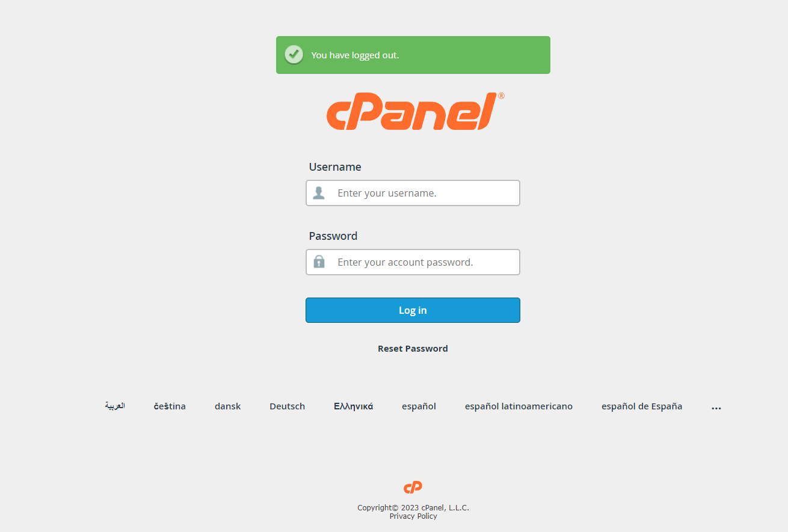Switch language to Arabic
Image resolution: width=788 pixels, height=532 pixels.
coord(115,406)
